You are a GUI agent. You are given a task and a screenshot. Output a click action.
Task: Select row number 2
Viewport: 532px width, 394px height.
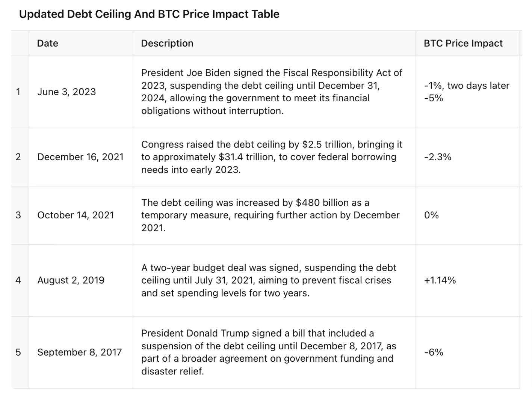[x=18, y=157]
